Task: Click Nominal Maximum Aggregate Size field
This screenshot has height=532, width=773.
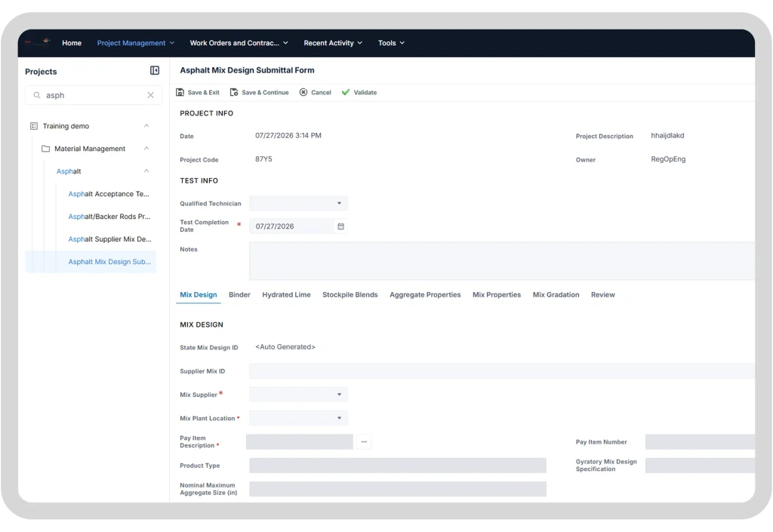Action: (x=397, y=489)
